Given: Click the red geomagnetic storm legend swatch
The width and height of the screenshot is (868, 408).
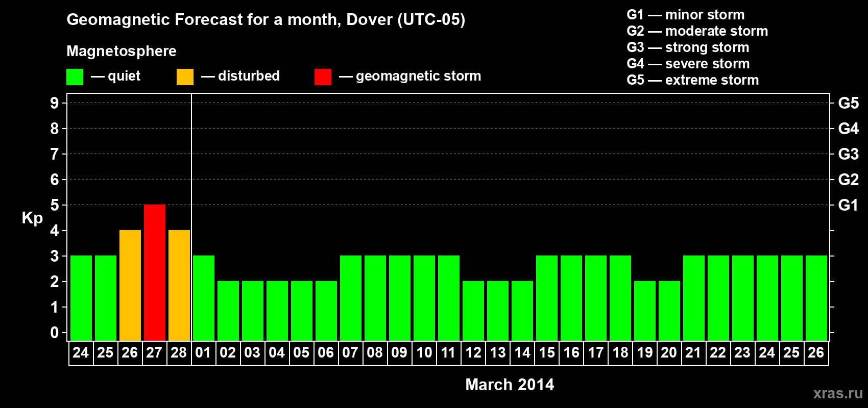Looking at the screenshot, I should [x=323, y=77].
